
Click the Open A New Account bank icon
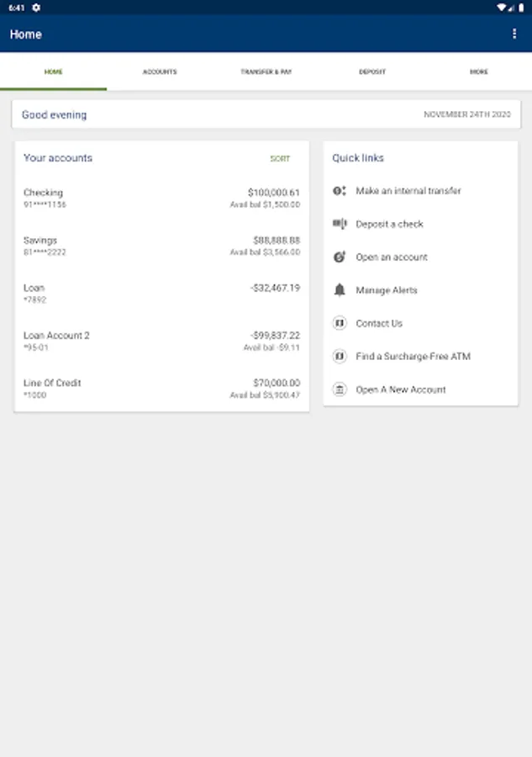tap(340, 389)
